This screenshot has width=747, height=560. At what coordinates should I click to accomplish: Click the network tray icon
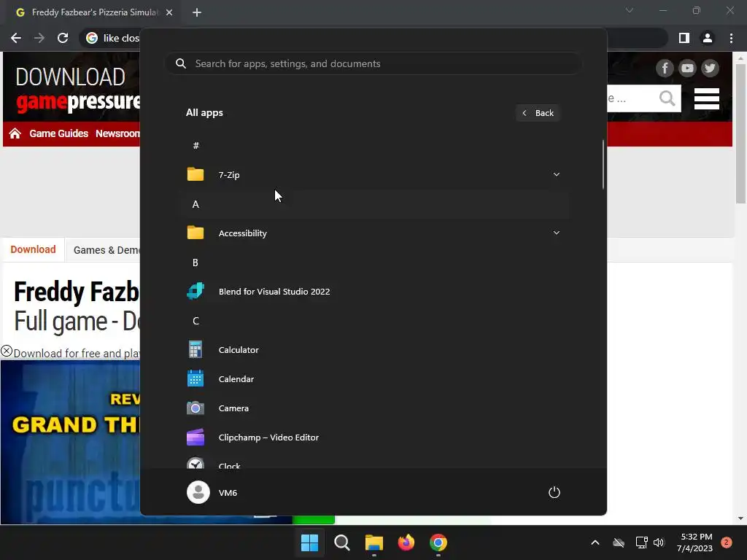(x=641, y=542)
